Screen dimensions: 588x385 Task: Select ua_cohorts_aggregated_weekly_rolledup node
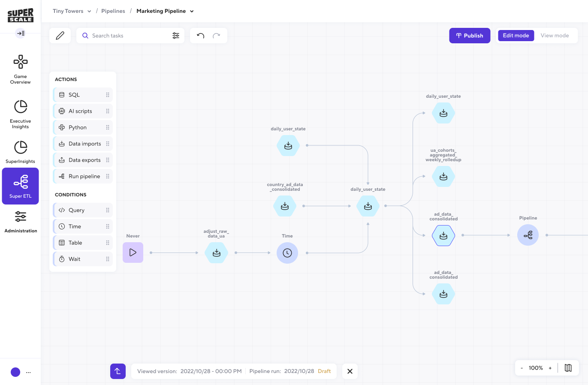pyautogui.click(x=443, y=177)
